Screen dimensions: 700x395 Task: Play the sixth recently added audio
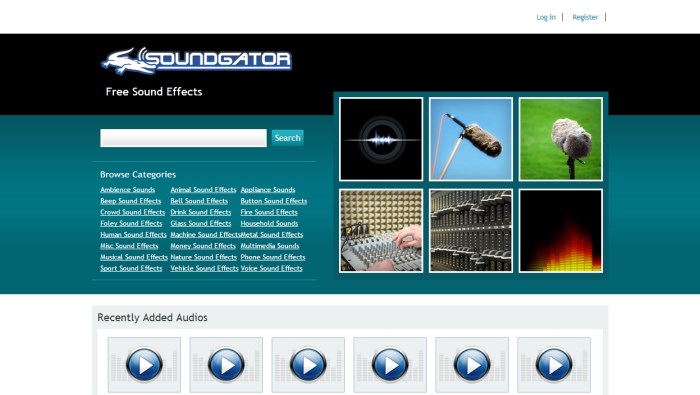[x=554, y=365]
